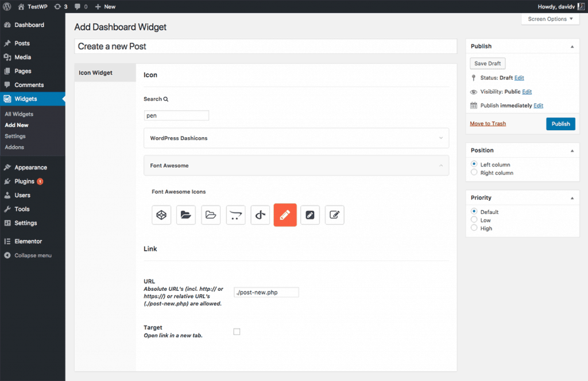Expand the WordPress Dashicons section
588x381 pixels.
click(296, 138)
